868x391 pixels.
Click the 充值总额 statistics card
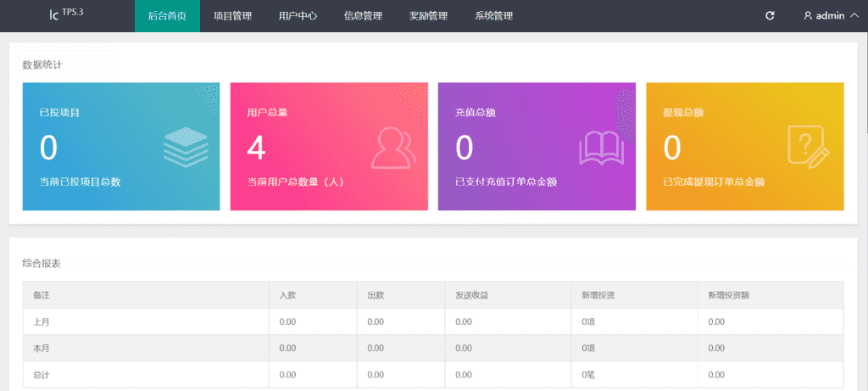pos(536,146)
